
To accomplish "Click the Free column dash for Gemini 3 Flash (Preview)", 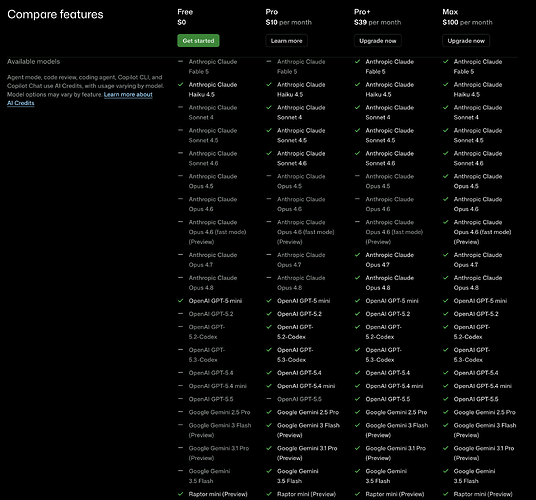I will pos(180,425).
